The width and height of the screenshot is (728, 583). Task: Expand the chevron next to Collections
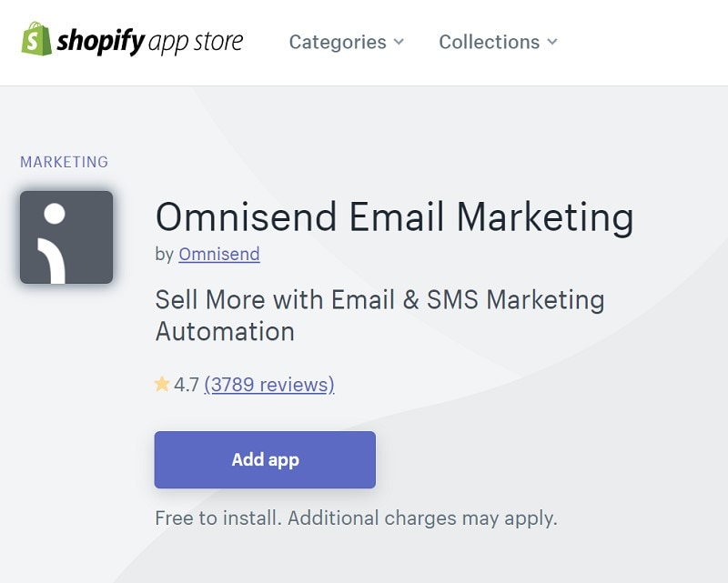point(552,43)
